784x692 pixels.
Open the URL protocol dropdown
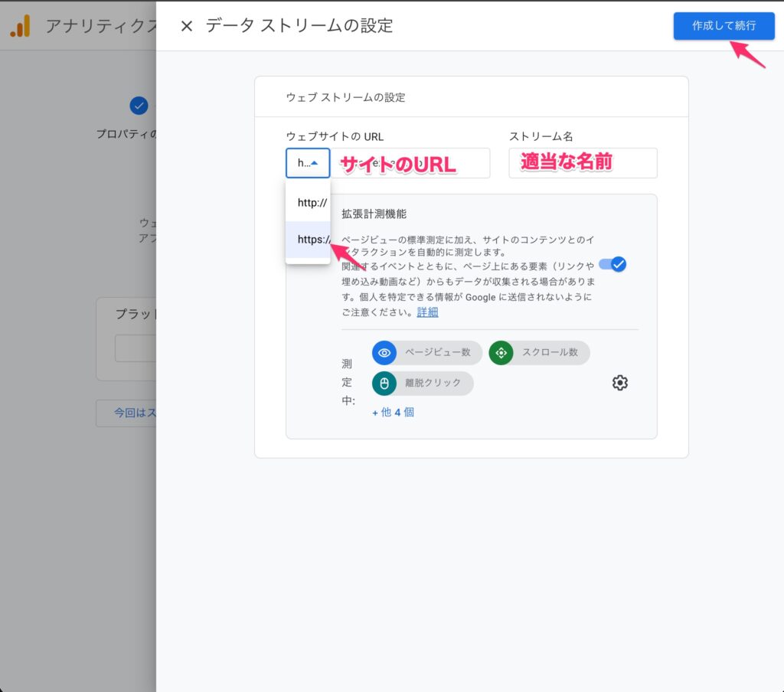pos(308,163)
